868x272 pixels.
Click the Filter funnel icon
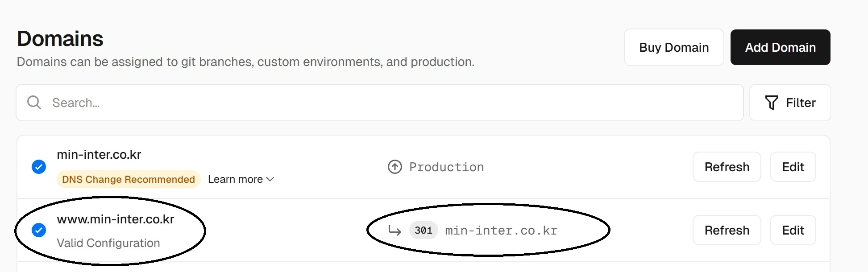771,103
